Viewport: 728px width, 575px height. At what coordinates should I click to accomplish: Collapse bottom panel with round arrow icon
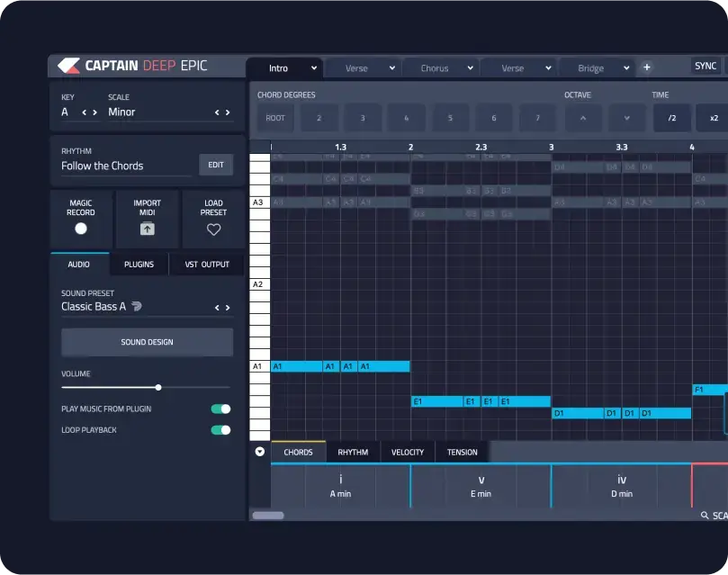coord(260,452)
